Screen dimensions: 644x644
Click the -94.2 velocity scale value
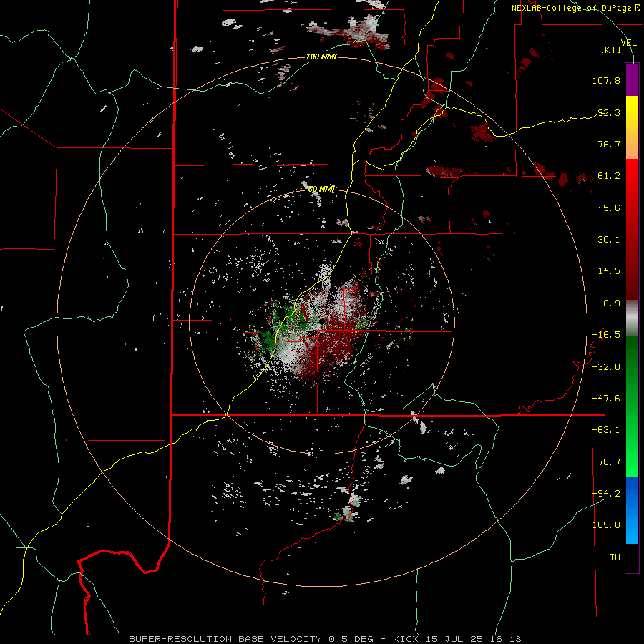(x=606, y=494)
